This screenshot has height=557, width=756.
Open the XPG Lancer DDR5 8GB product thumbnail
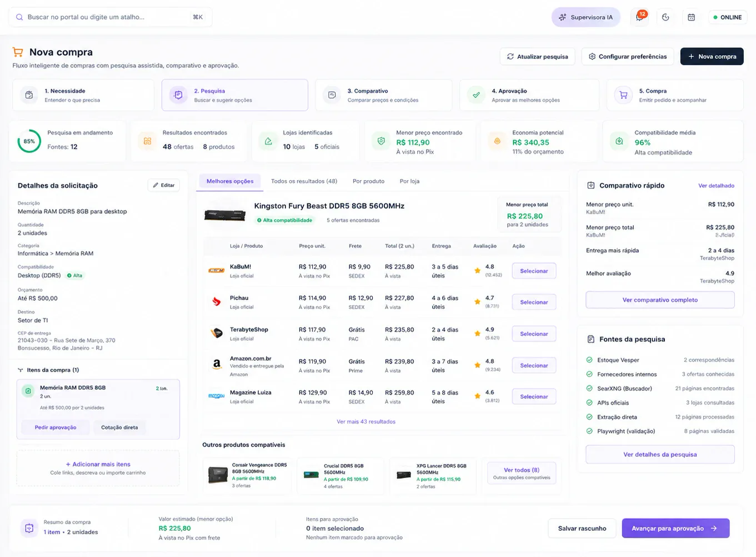pyautogui.click(x=404, y=475)
